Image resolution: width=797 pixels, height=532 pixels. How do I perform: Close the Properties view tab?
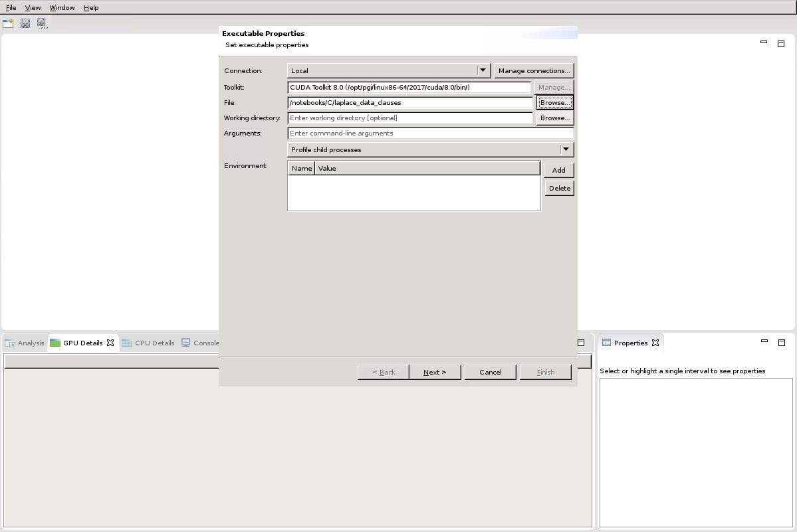655,343
